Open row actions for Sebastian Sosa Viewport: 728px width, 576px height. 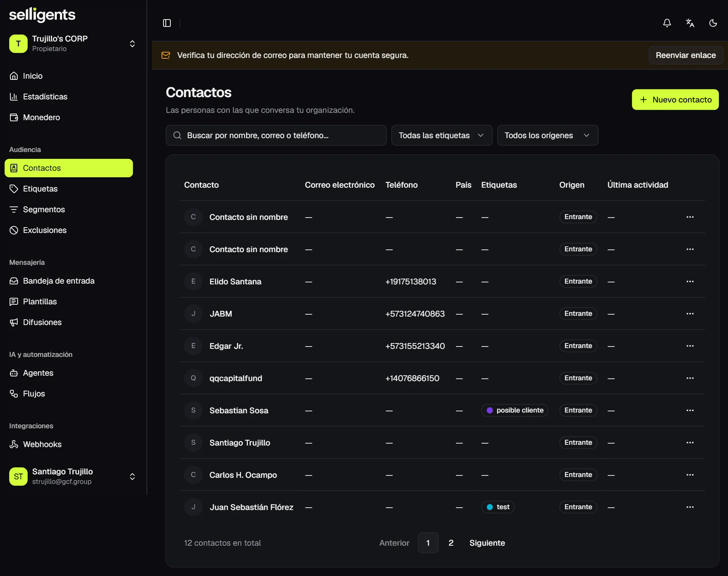[x=690, y=410]
